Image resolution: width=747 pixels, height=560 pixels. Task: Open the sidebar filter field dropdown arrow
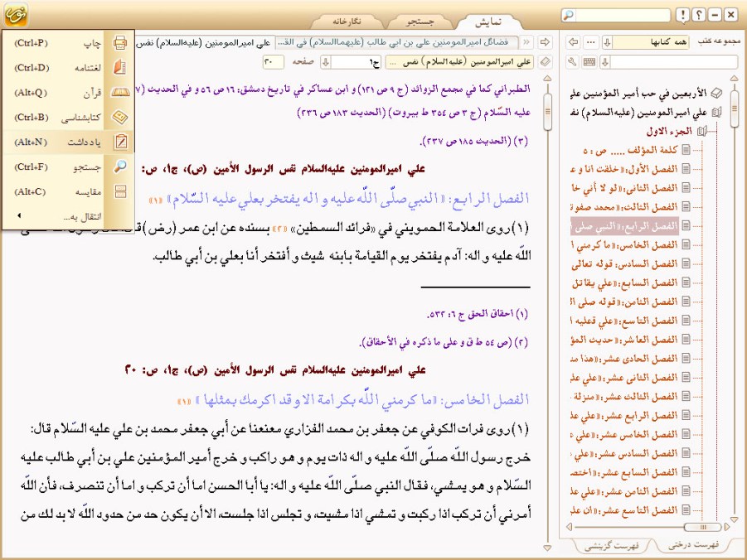tap(605, 62)
